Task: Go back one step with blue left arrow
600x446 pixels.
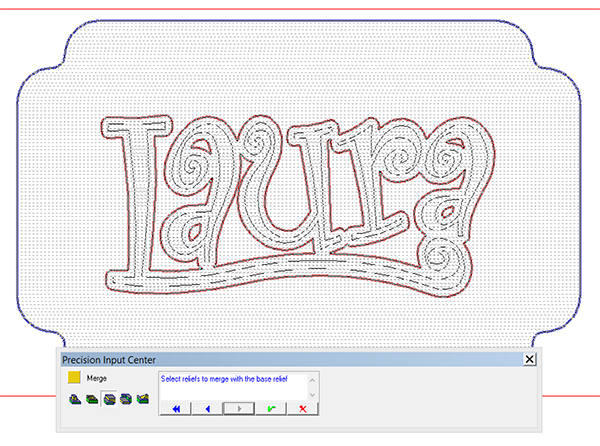Action: pyautogui.click(x=207, y=409)
